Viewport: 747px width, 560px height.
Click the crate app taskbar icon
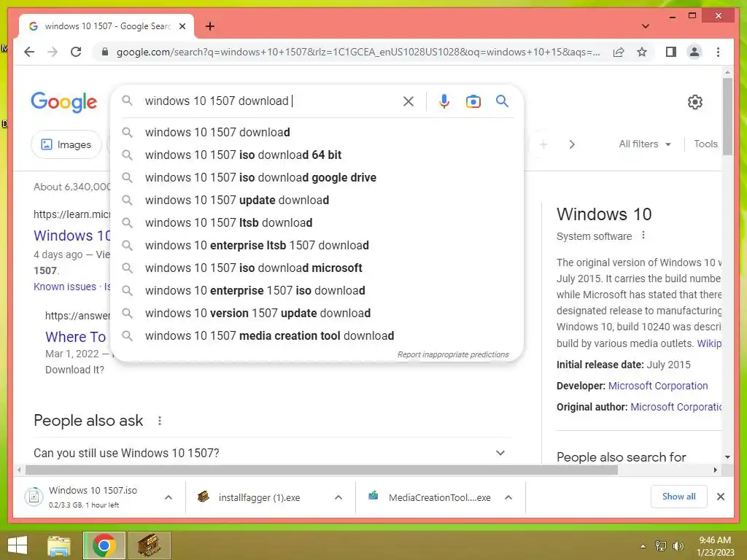[149, 545]
